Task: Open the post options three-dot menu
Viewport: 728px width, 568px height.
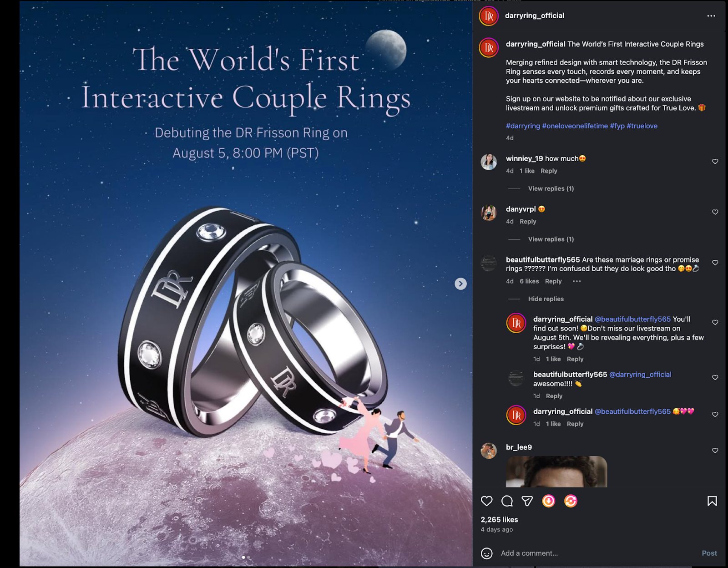Action: click(x=711, y=16)
